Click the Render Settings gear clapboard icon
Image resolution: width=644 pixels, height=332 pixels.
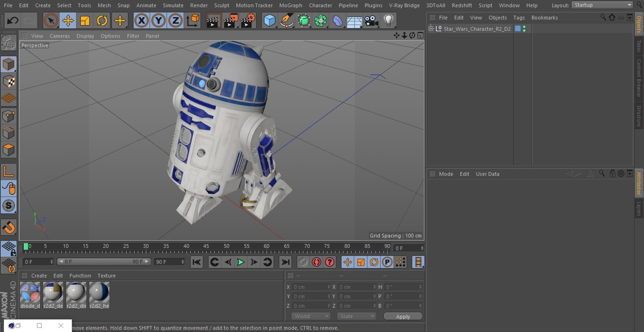[248, 21]
